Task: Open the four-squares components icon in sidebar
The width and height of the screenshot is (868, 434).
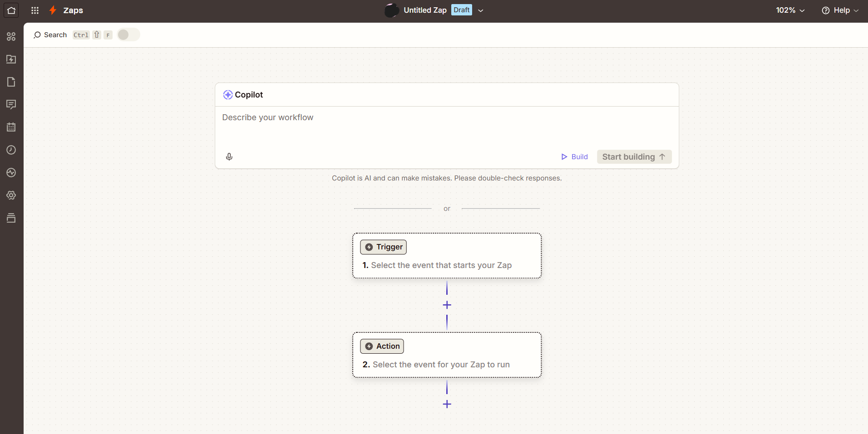Action: (11, 36)
